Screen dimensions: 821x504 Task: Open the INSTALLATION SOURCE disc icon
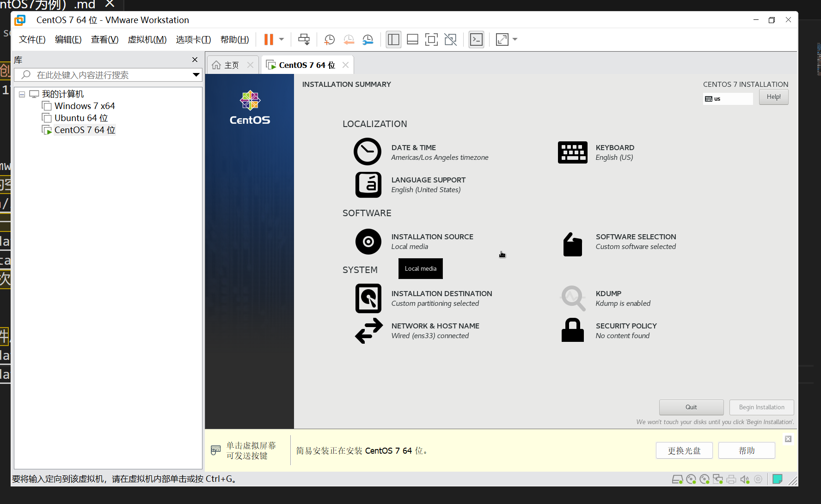(x=368, y=242)
